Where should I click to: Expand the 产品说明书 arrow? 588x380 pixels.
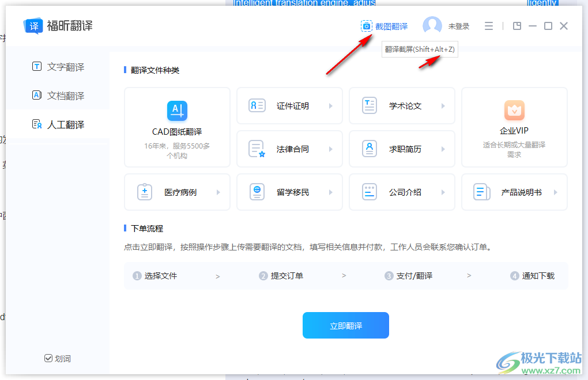(x=555, y=192)
